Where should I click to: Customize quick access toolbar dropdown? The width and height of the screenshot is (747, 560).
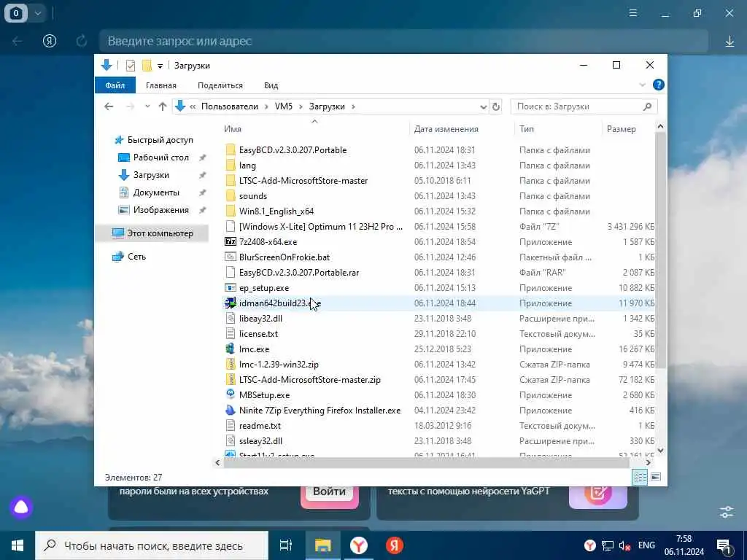point(160,66)
